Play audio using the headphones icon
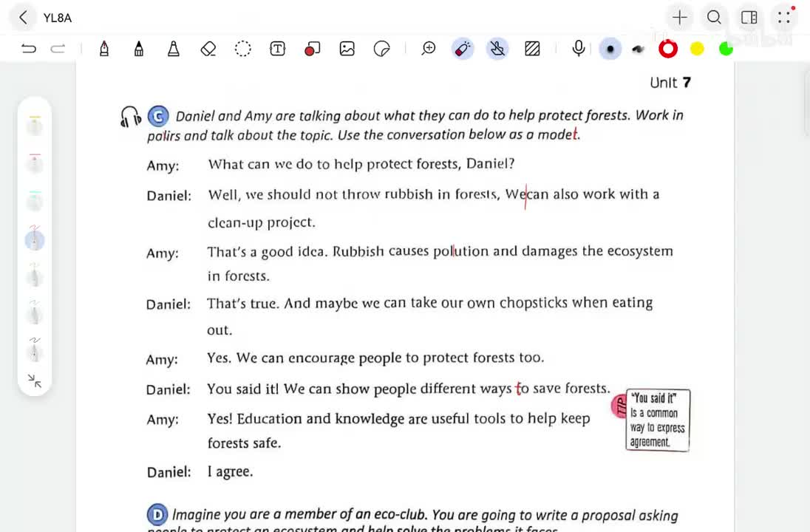Viewport: 810px width, 532px height. coord(130,117)
